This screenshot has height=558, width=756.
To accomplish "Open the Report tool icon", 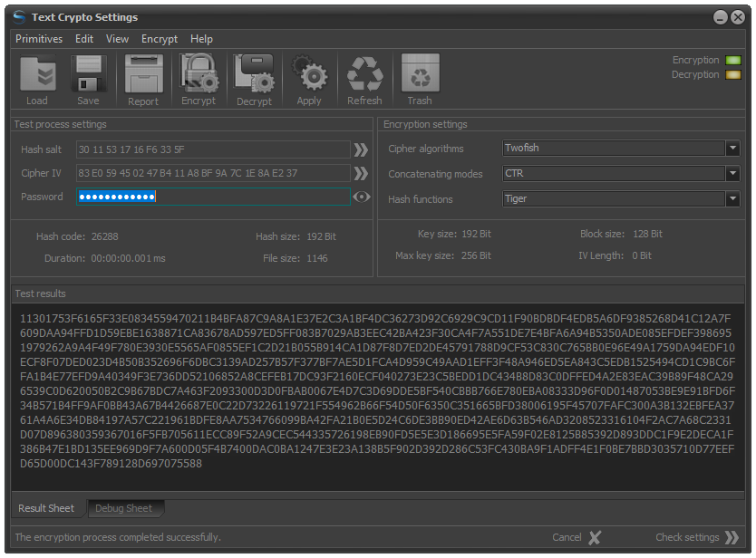I will pyautogui.click(x=143, y=73).
